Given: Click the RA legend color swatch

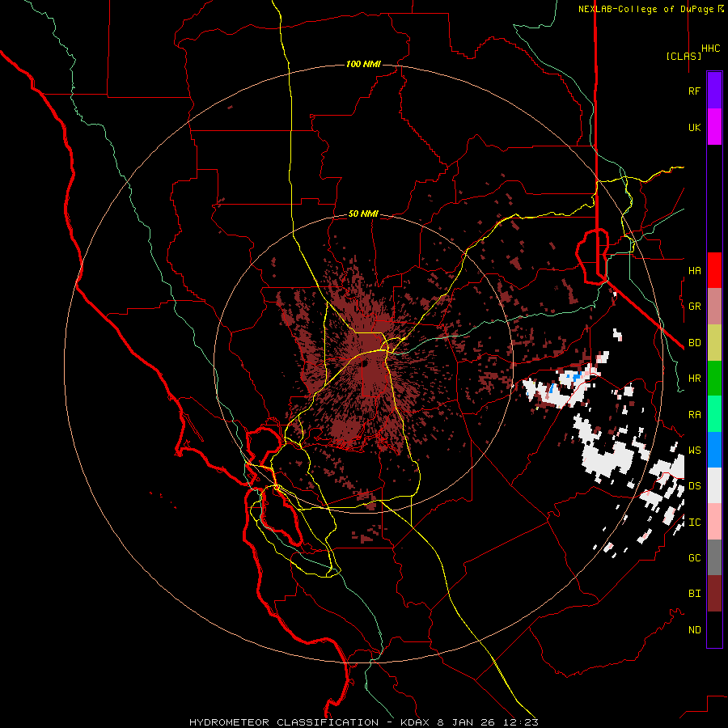Looking at the screenshot, I should coord(714,414).
